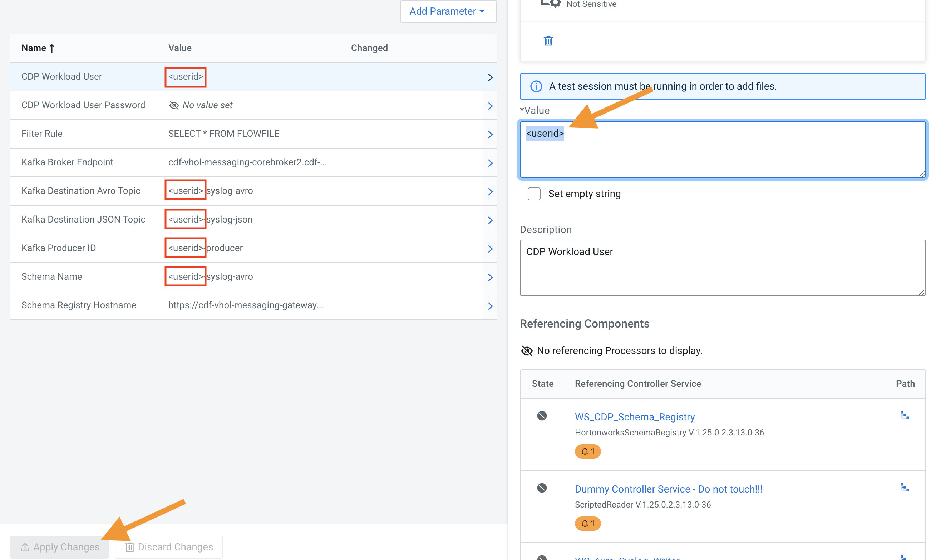This screenshot has height=560, width=931.
Task: Open the Add Parameter dropdown
Action: (448, 11)
